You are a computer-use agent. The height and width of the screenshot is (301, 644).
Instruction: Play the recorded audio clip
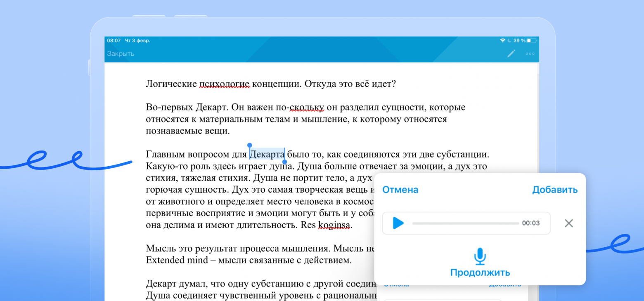(x=398, y=223)
